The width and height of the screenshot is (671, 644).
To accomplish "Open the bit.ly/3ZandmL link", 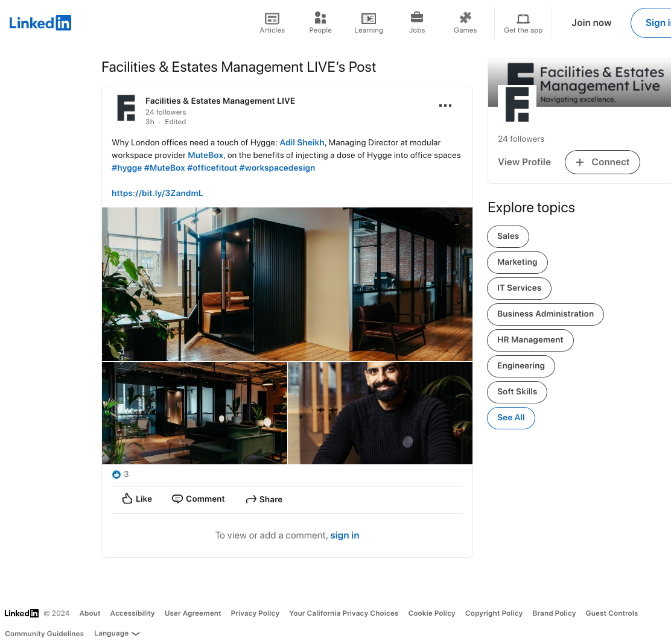I will (x=157, y=194).
